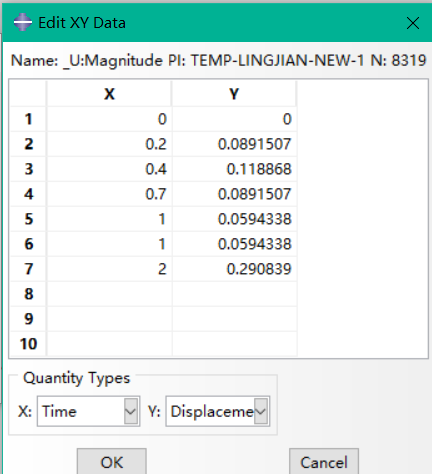Open the Y quantity type dropdown
The height and width of the screenshot is (474, 432).
[261, 411]
